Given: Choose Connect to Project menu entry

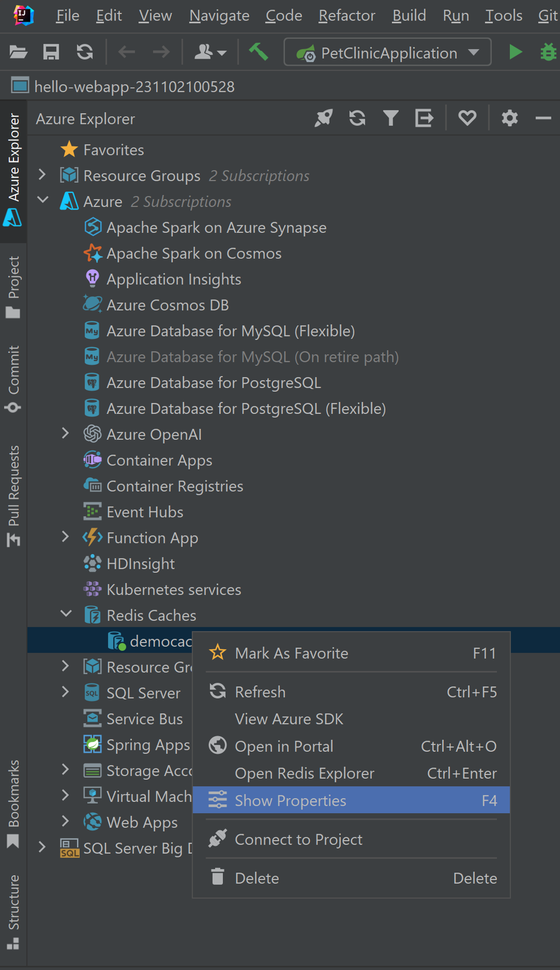Looking at the screenshot, I should pos(351,839).
